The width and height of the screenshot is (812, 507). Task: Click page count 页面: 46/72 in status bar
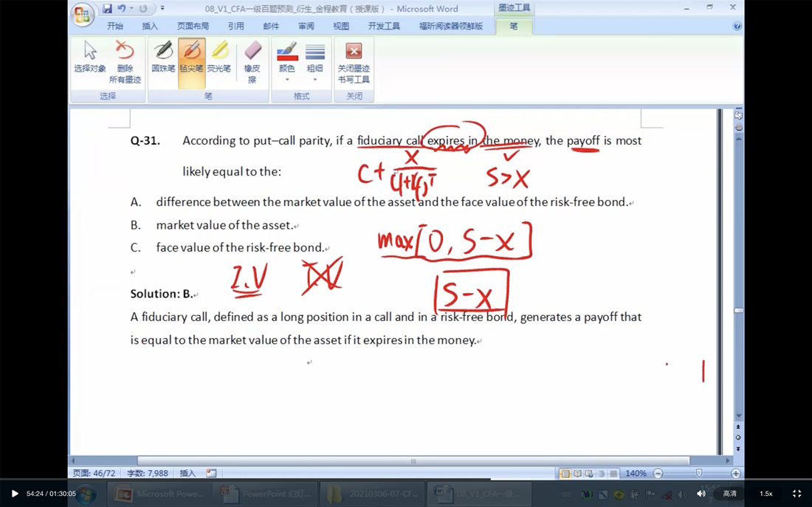click(x=94, y=473)
